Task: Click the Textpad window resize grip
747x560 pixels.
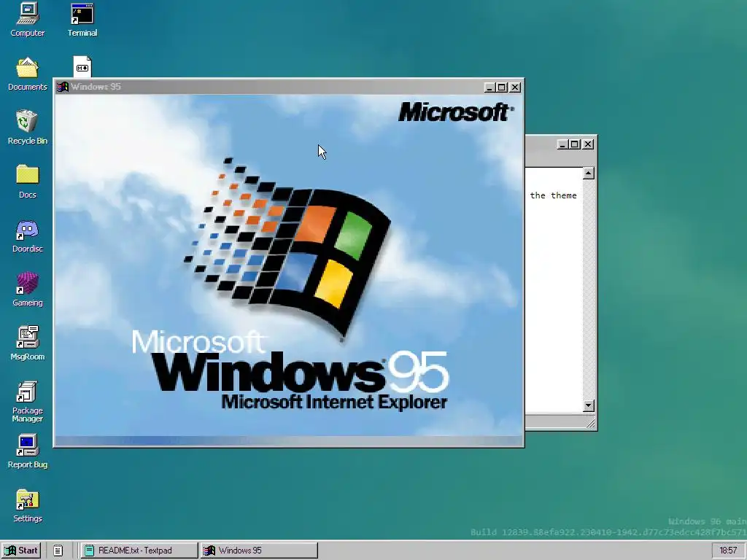Action: click(590, 423)
